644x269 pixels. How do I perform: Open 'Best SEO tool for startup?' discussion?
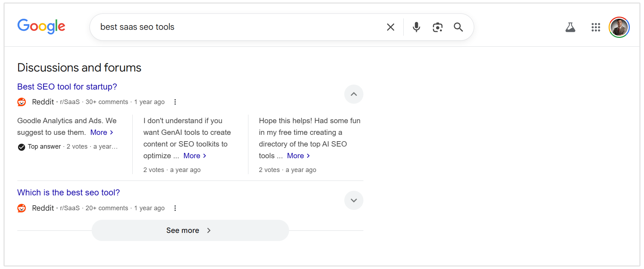(67, 87)
